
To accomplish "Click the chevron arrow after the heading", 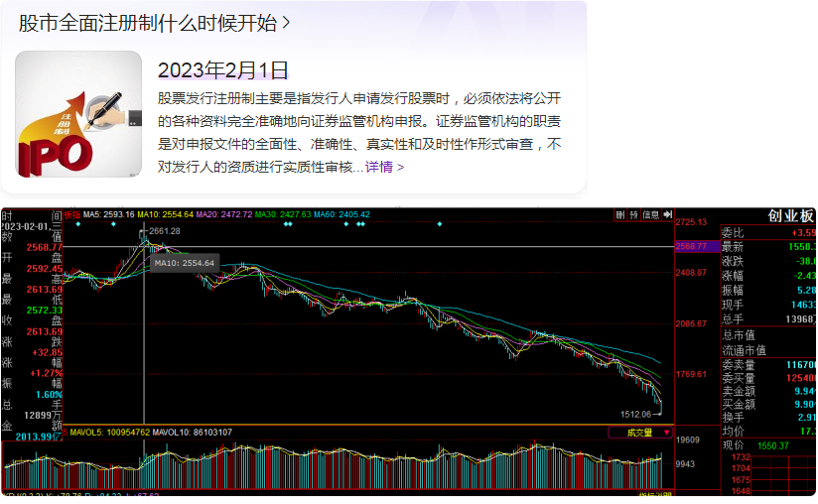I will (287, 22).
